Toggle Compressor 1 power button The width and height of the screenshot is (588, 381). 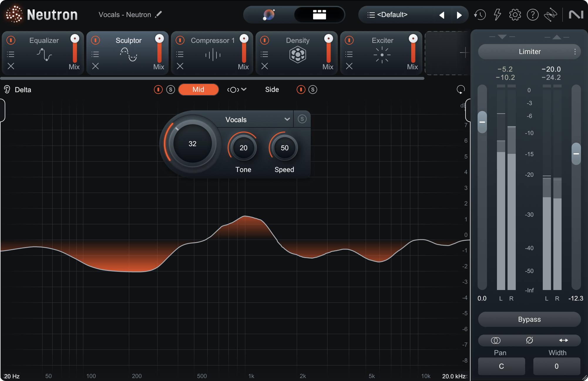point(180,40)
